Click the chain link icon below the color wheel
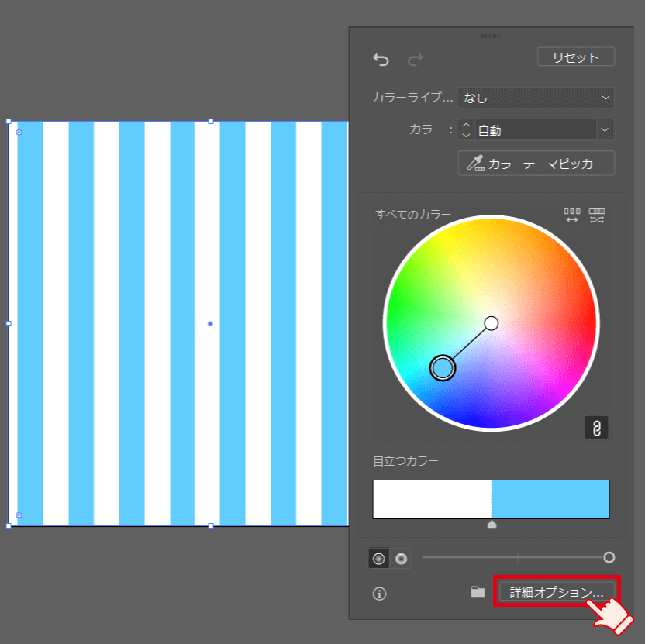Viewport: 645px width, 644px height. [x=596, y=427]
